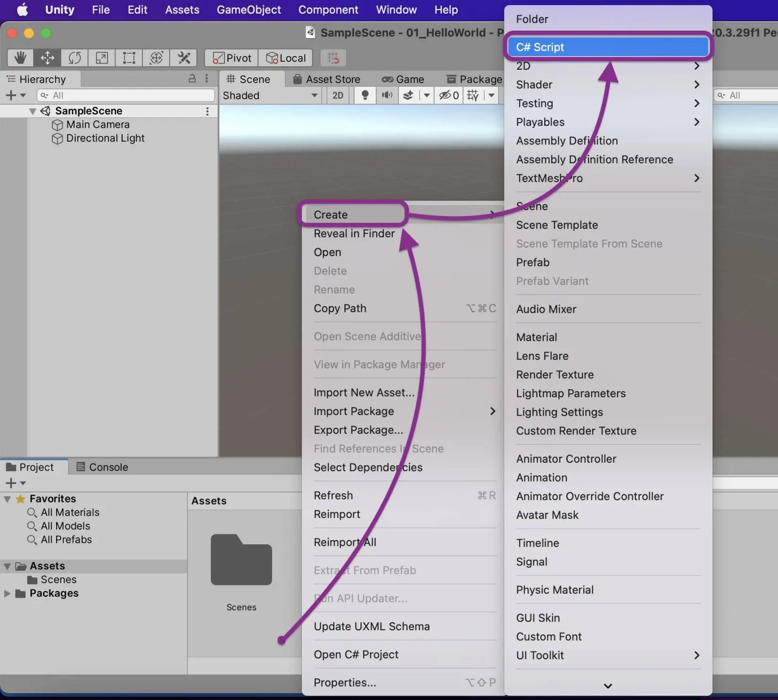
Task: Open the GameObject menu in menu bar
Action: pos(248,9)
